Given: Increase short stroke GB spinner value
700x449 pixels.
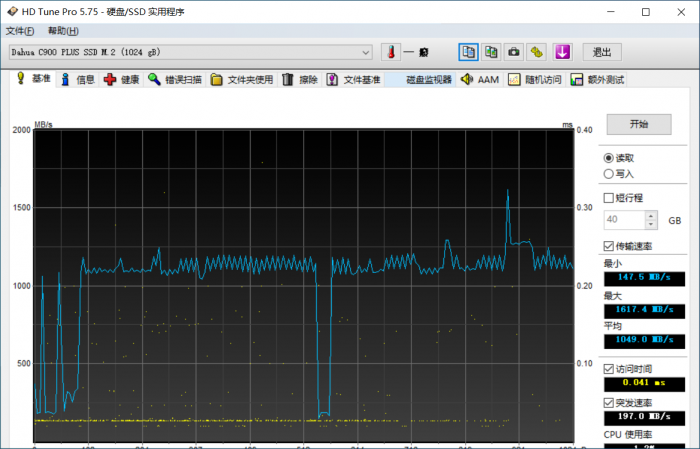Looking at the screenshot, I should point(652,215).
